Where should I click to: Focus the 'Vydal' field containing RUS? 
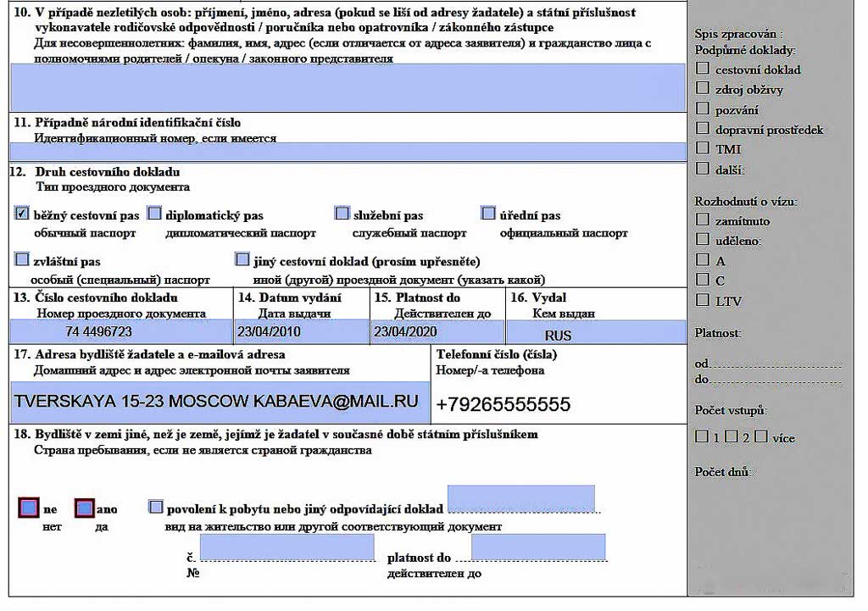coord(596,333)
